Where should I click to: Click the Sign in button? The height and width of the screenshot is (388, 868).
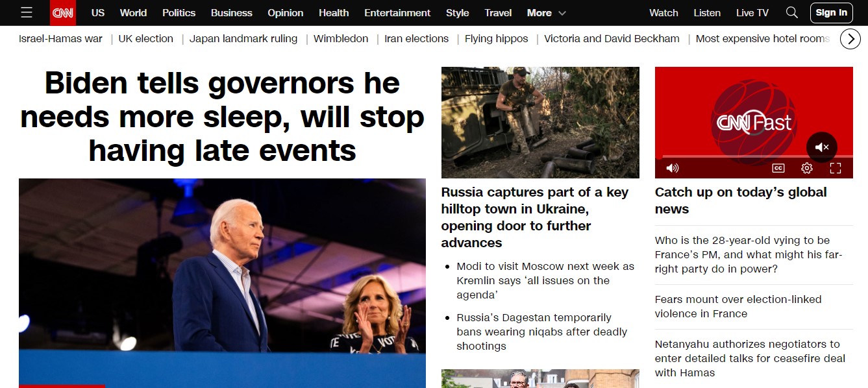[x=832, y=12]
